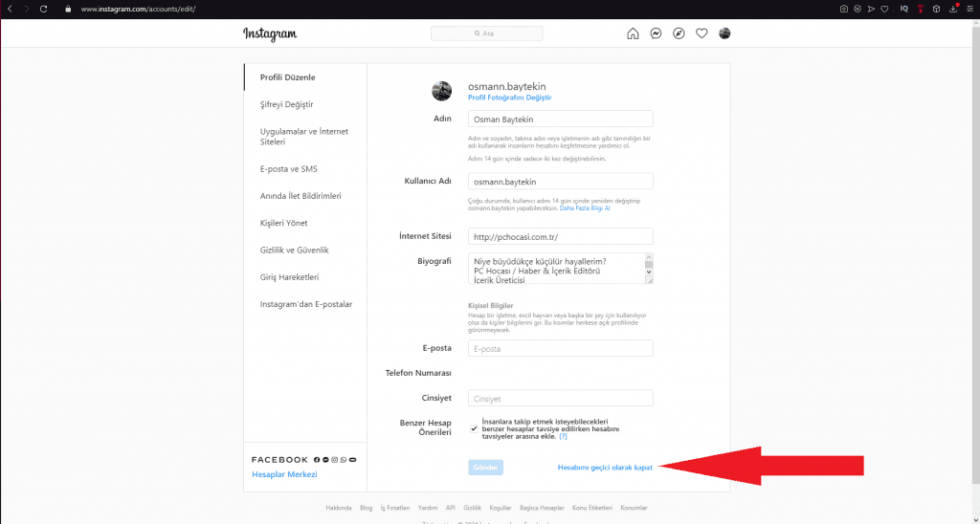The height and width of the screenshot is (524, 980).
Task: Click the padlock site info icon
Action: (x=68, y=9)
